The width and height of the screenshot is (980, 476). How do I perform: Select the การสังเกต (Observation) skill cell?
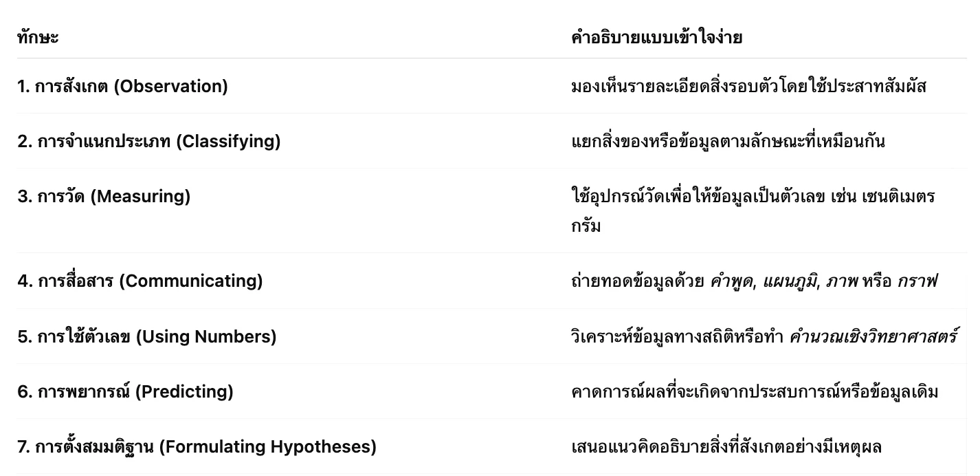(122, 86)
